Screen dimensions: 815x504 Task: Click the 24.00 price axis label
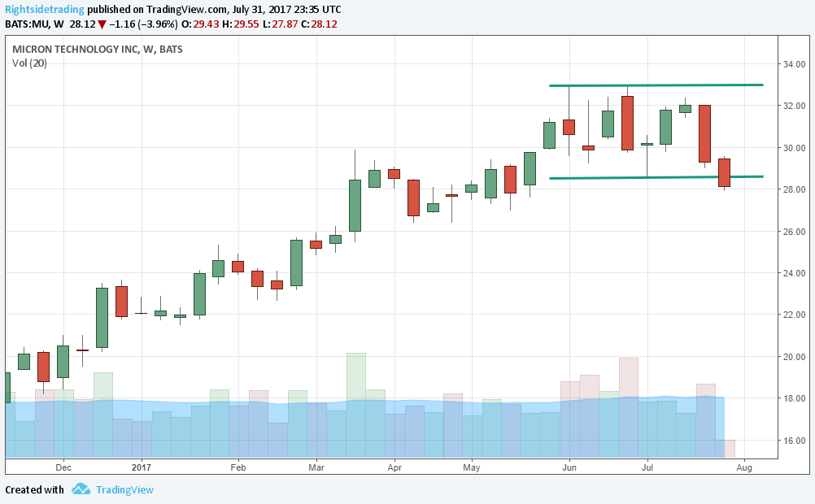click(794, 273)
